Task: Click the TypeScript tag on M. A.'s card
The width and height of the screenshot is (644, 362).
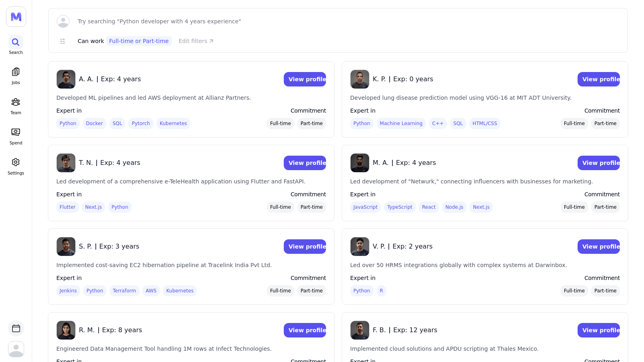Action: coord(400,207)
